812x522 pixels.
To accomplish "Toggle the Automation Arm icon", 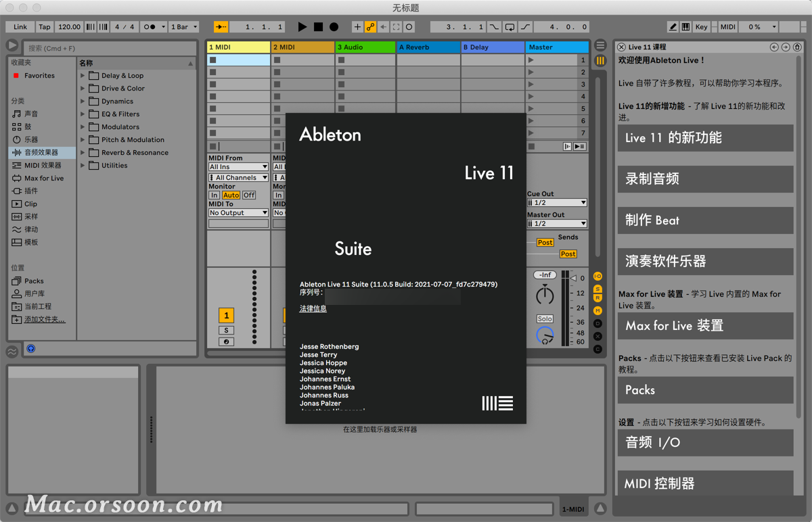I will tap(370, 27).
